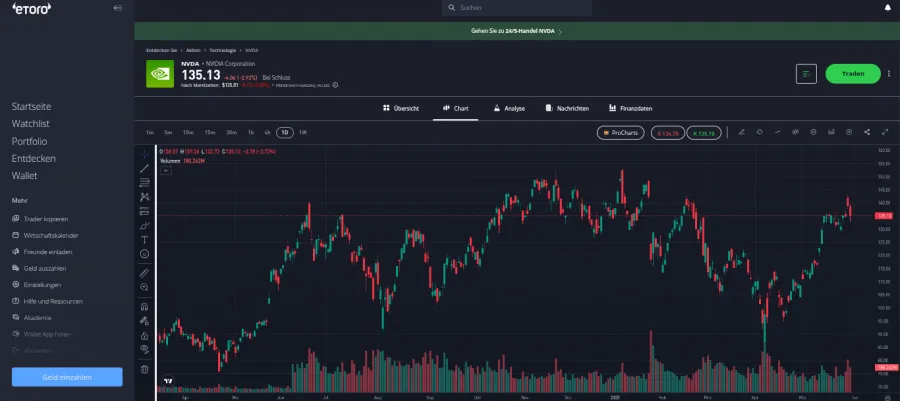Image resolution: width=900 pixels, height=401 pixels.
Task: Open Watchlist in sidebar
Action: click(30, 124)
